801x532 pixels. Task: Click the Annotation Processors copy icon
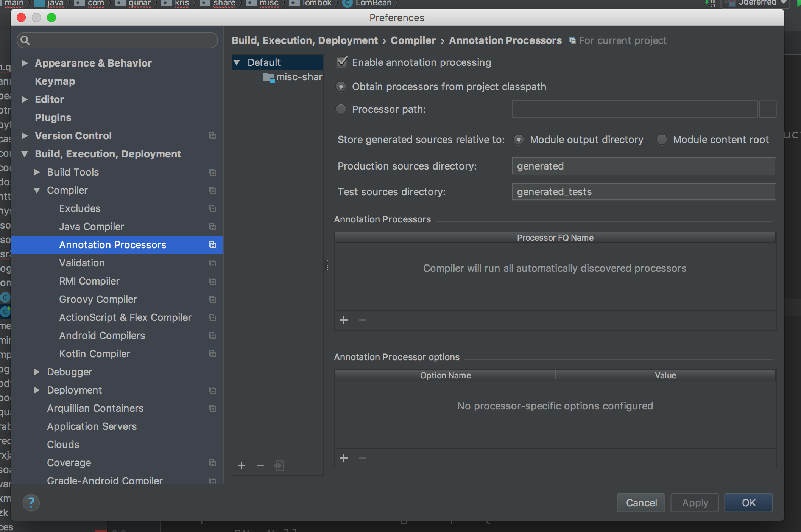point(212,245)
